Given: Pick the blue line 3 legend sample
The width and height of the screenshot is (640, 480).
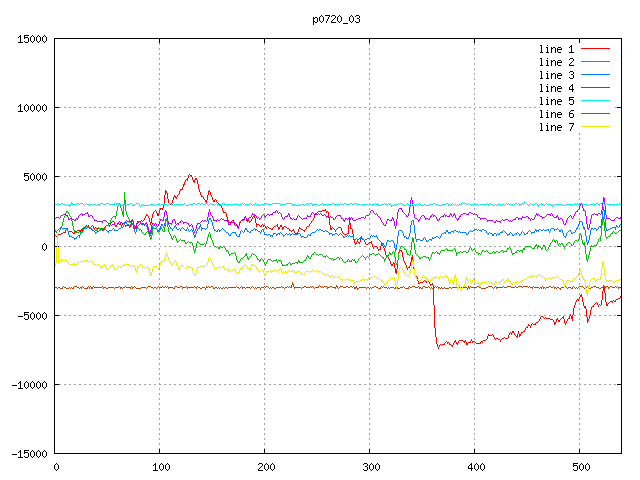Looking at the screenshot, I should click(x=596, y=75).
